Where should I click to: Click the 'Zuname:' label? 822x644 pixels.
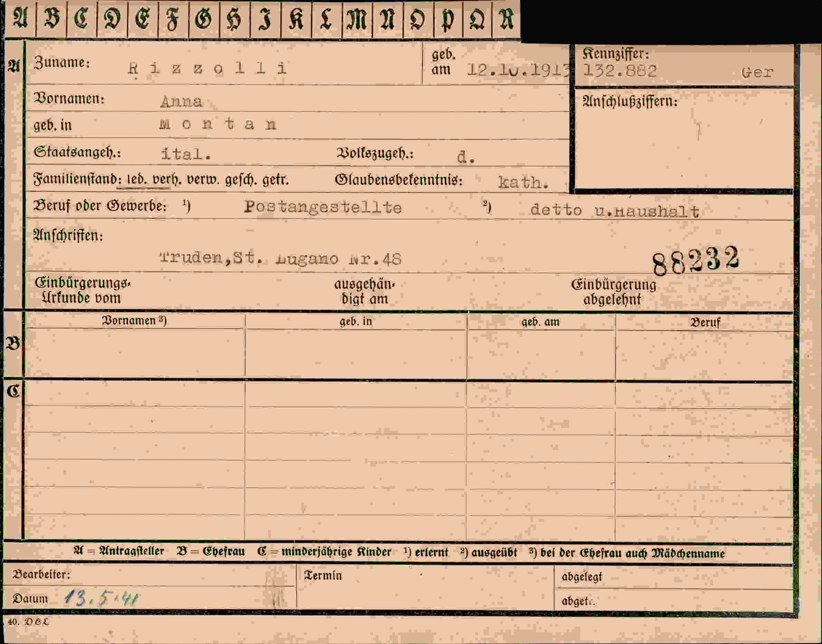coord(62,62)
